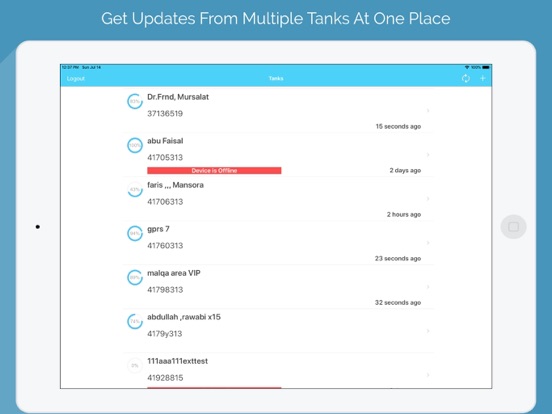Viewport: 552px width, 414px height.
Task: Tap the iPad home button
Action: click(513, 227)
